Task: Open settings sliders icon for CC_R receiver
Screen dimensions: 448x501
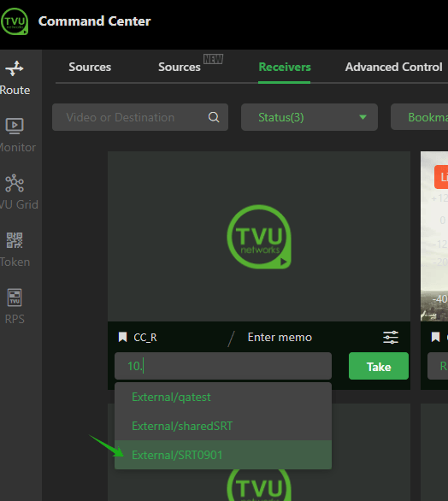Action: point(391,338)
